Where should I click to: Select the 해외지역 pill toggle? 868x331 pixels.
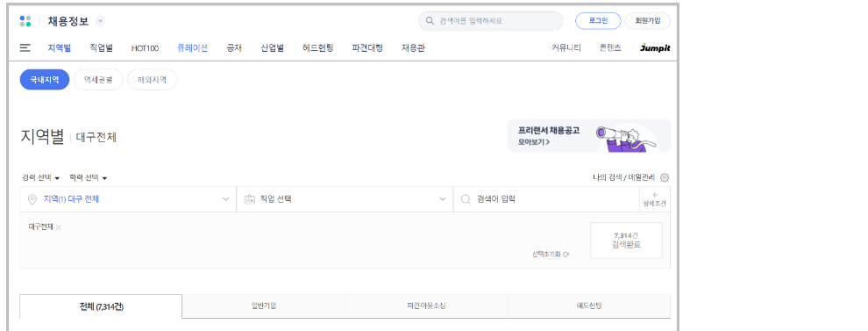pos(153,80)
